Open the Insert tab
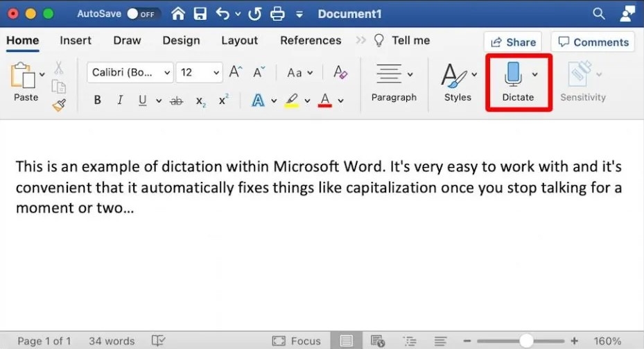Viewport: 644px width, 349px height. (76, 40)
